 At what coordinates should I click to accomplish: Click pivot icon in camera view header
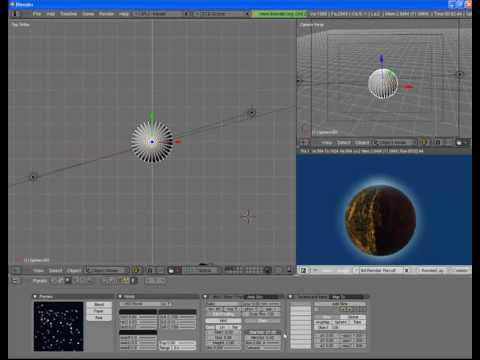click(438, 142)
